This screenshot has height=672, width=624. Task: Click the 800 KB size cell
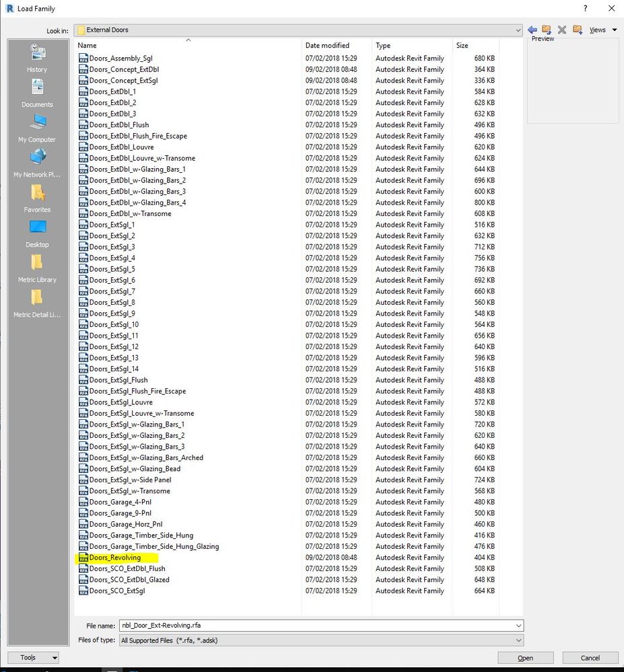click(x=484, y=202)
